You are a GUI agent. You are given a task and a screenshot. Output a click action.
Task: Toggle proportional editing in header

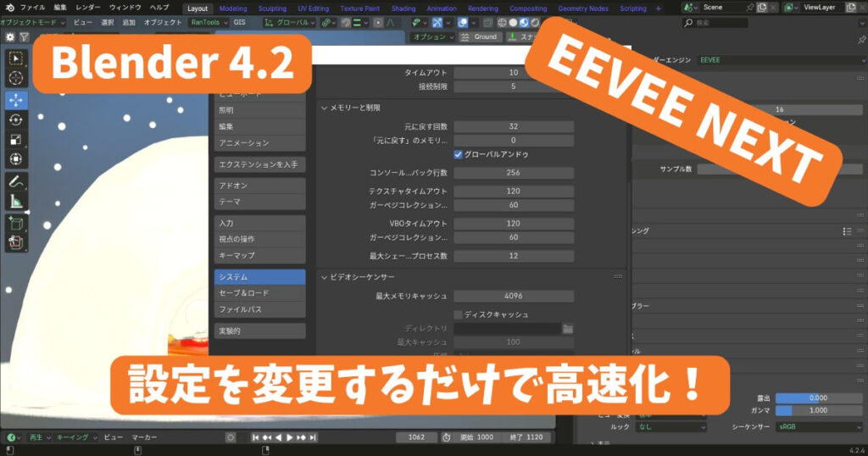[378, 23]
